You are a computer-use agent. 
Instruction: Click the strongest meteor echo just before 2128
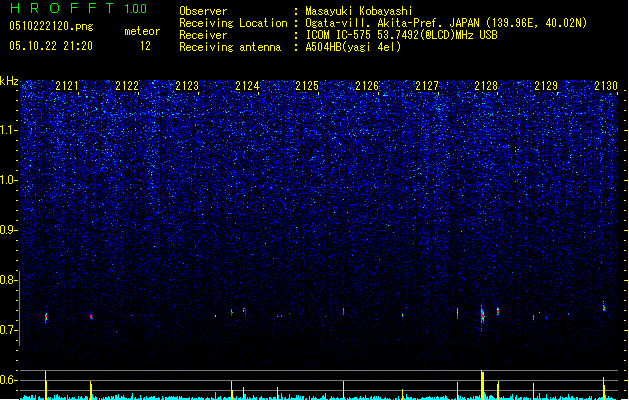point(482,316)
